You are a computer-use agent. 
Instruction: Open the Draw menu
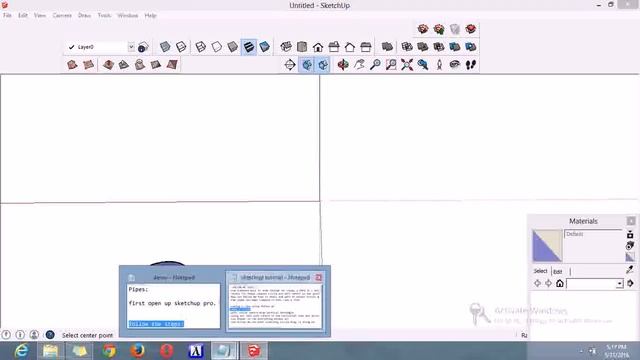(84, 15)
